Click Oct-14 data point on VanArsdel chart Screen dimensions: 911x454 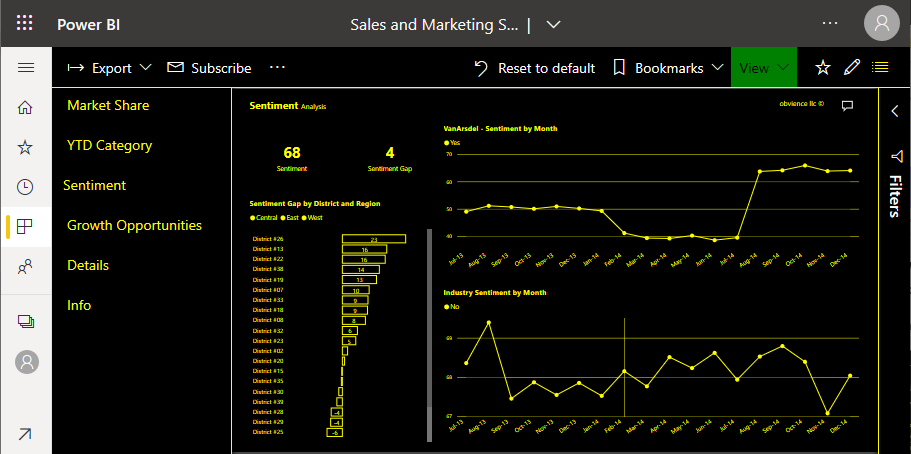click(x=805, y=165)
